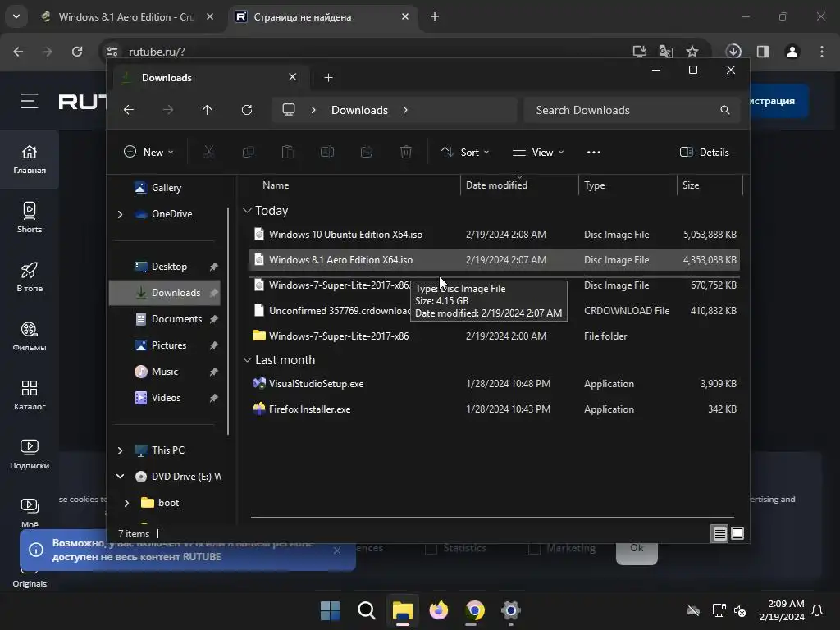Sort by the Size column header

click(710, 185)
